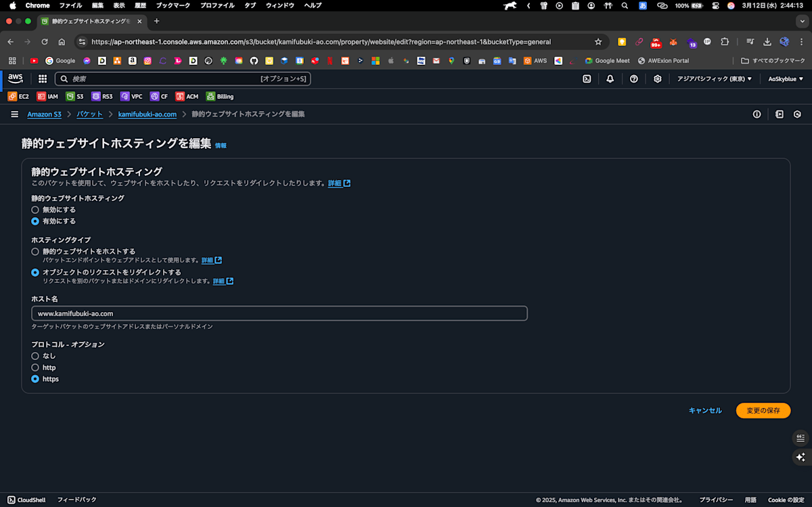Screen dimensions: 812x507
Task: Open the AoSkyblue account dropdown
Action: pos(785,79)
